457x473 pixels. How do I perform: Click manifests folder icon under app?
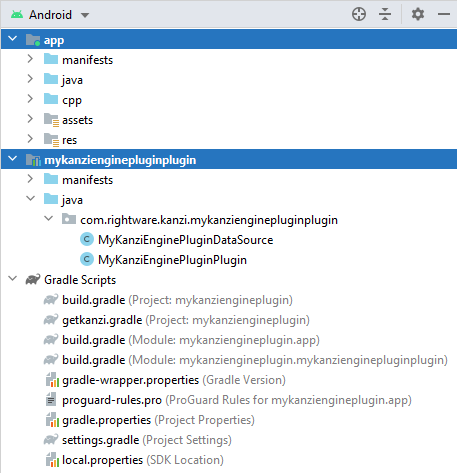point(51,59)
